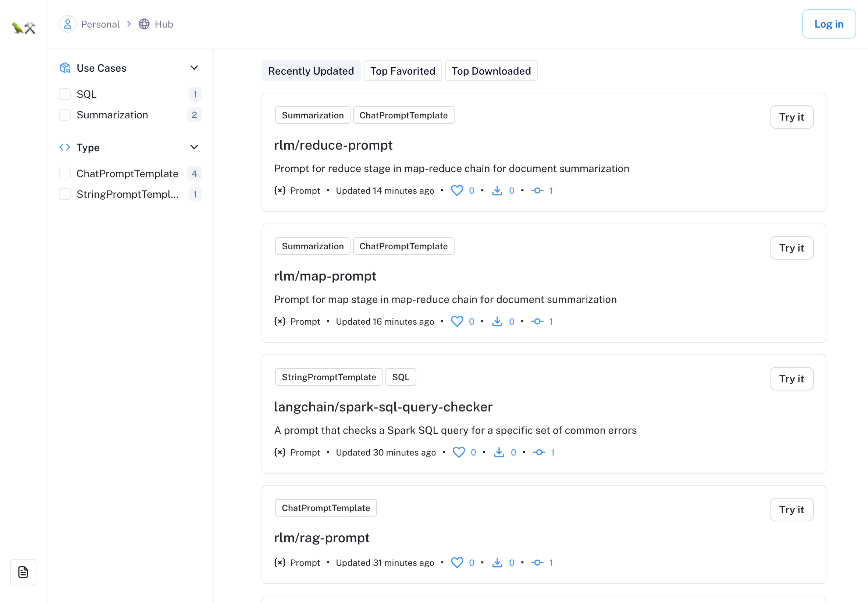Image resolution: width=868 pixels, height=603 pixels.
Task: Click the map stage description text
Action: 445,300
